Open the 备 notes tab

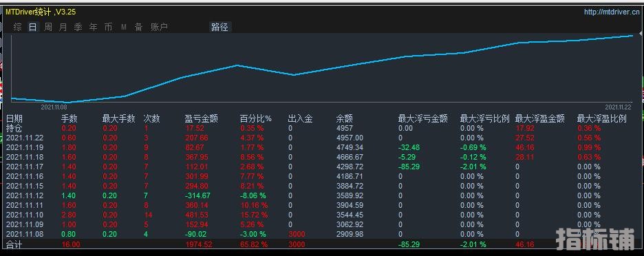tap(139, 27)
